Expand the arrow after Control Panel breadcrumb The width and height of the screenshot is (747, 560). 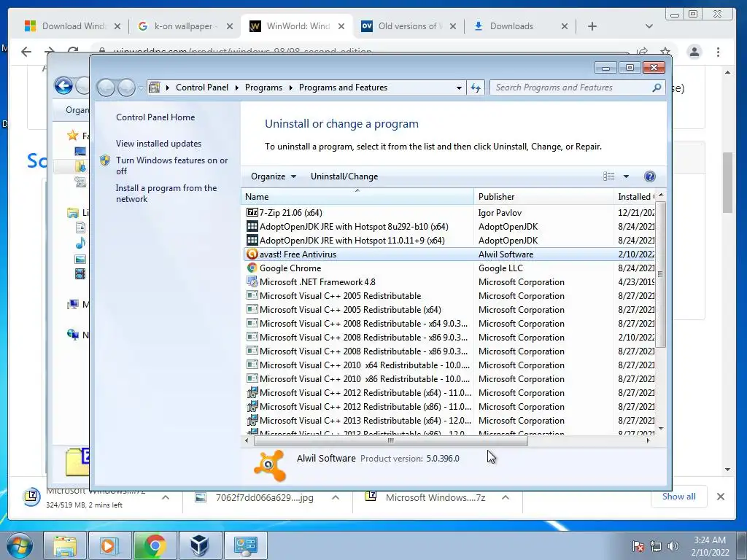[237, 87]
